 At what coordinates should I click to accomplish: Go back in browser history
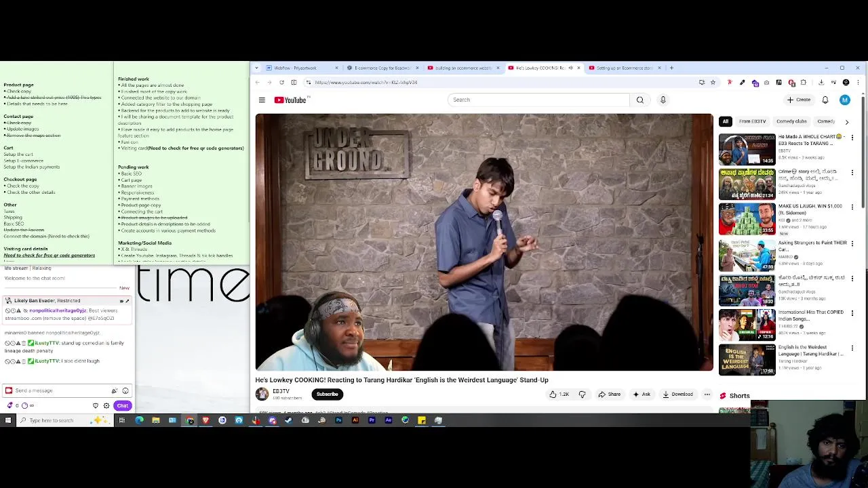coord(257,82)
